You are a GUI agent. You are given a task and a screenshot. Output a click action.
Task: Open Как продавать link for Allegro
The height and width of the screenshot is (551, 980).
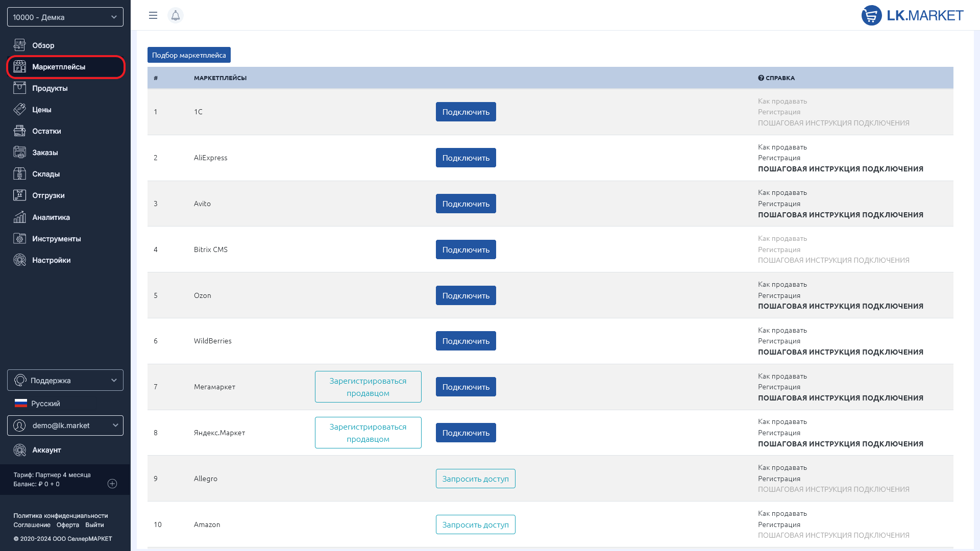click(x=782, y=467)
